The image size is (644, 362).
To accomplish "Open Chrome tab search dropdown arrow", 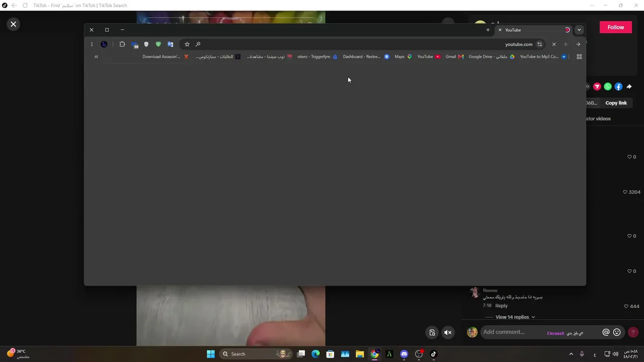I will 579,30.
